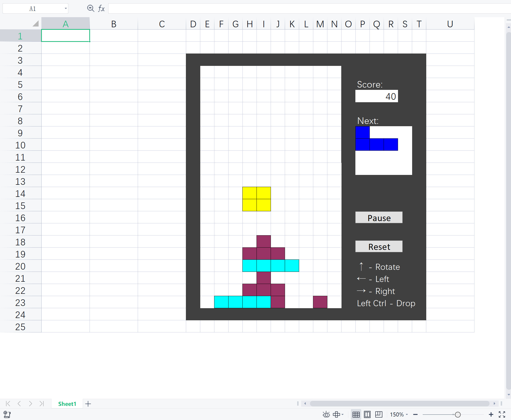Select column U header

point(450,24)
